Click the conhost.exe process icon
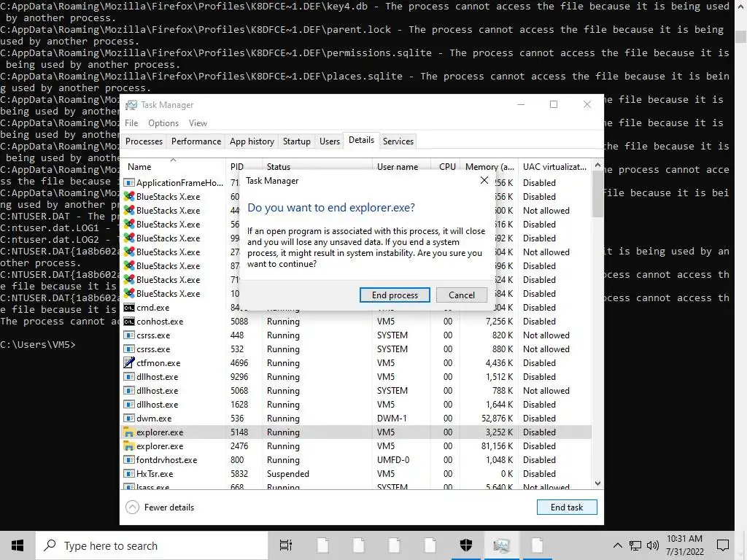 tap(128, 322)
